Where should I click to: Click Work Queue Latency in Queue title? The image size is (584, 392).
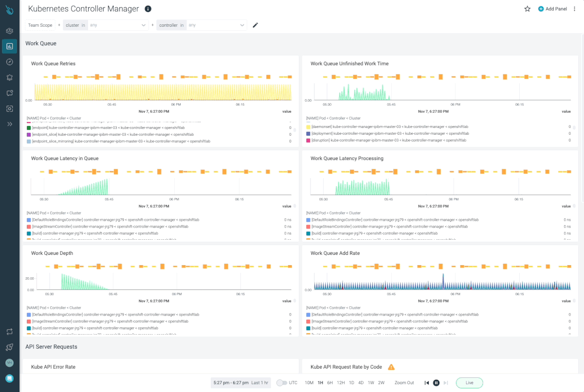coord(65,158)
